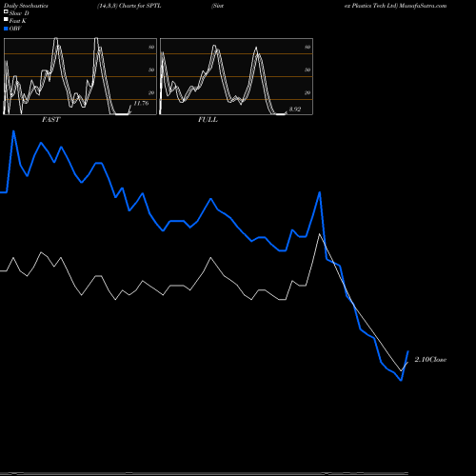476x476 pixels.
Task: Click the 'Daily Stochastics' title text
Action: coord(26,6)
